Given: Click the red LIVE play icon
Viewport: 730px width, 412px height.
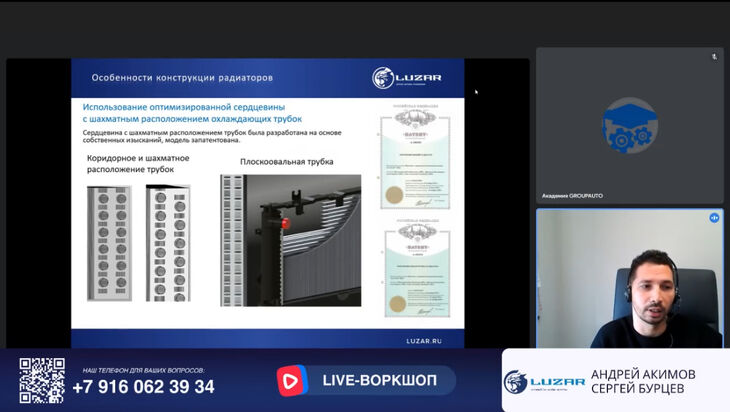Looking at the screenshot, I should coord(292,380).
